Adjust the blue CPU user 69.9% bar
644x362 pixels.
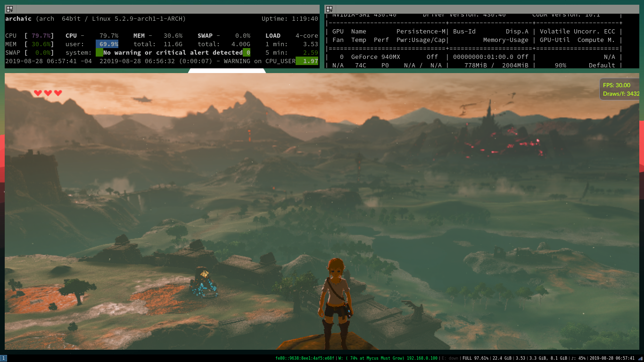point(107,44)
